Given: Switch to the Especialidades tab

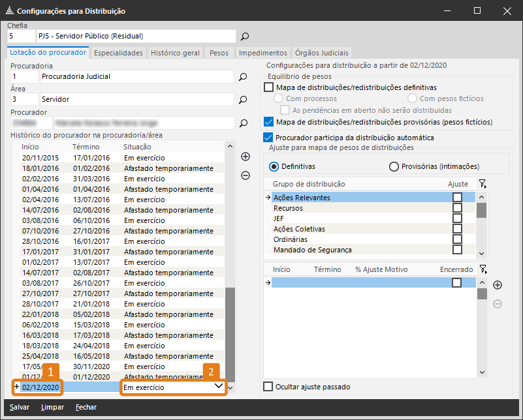Looking at the screenshot, I should point(118,53).
